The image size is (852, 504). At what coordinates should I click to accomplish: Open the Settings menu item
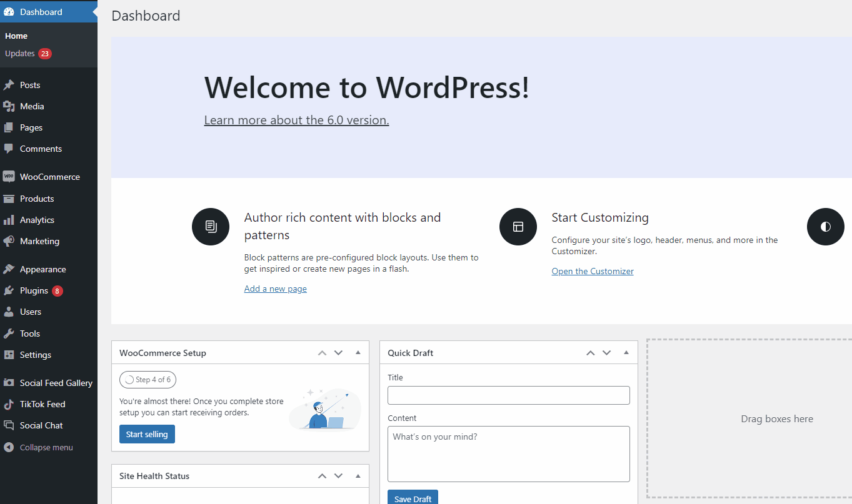coord(49,355)
